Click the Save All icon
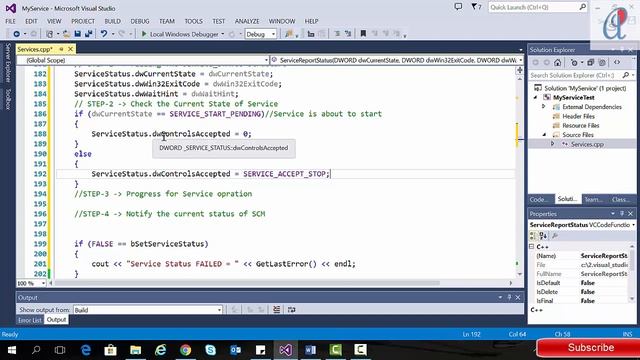640x360 pixels. click(88, 34)
